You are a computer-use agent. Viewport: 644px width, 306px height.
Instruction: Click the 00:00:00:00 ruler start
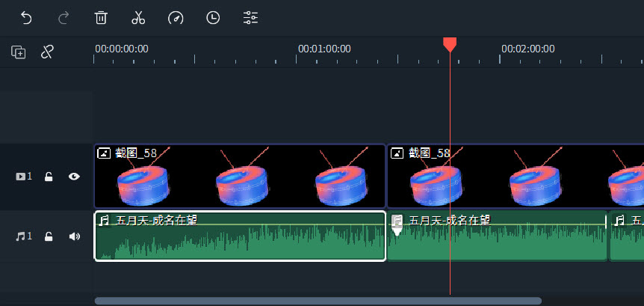(122, 49)
